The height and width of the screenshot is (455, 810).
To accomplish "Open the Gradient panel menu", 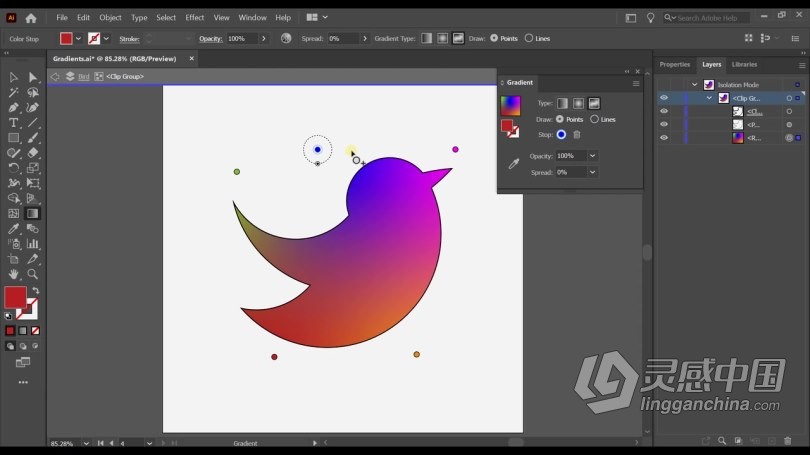I will coord(636,83).
